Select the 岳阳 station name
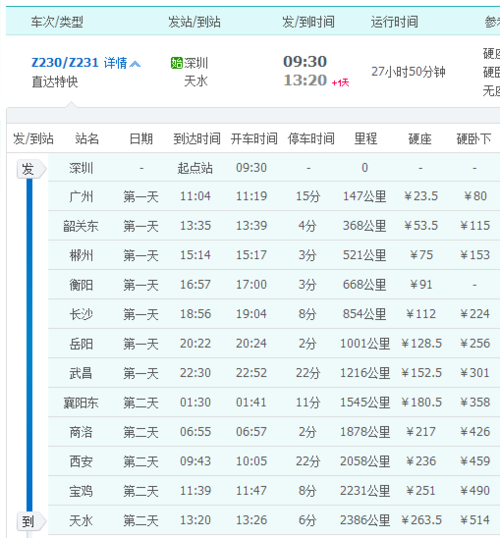This screenshot has width=500, height=538. 81,343
